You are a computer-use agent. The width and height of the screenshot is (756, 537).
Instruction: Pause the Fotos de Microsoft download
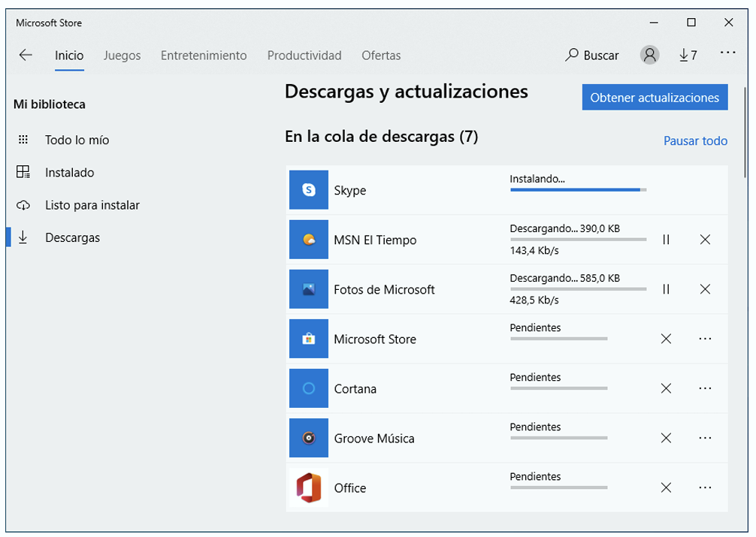coord(666,289)
